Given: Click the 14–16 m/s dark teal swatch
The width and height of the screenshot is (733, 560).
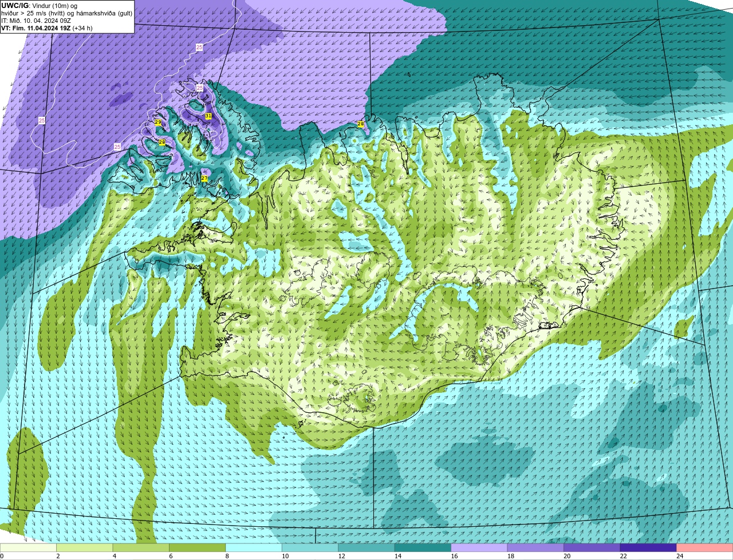Looking at the screenshot, I should 423,547.
